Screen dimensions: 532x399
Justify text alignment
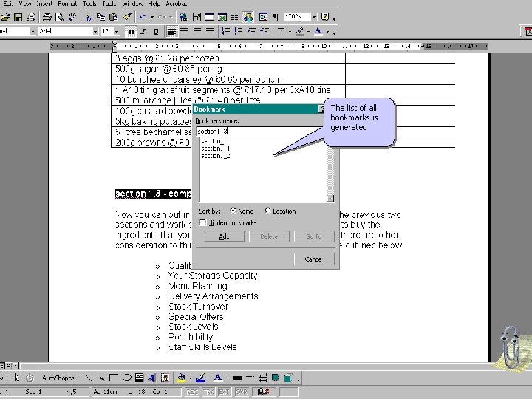tap(210, 31)
